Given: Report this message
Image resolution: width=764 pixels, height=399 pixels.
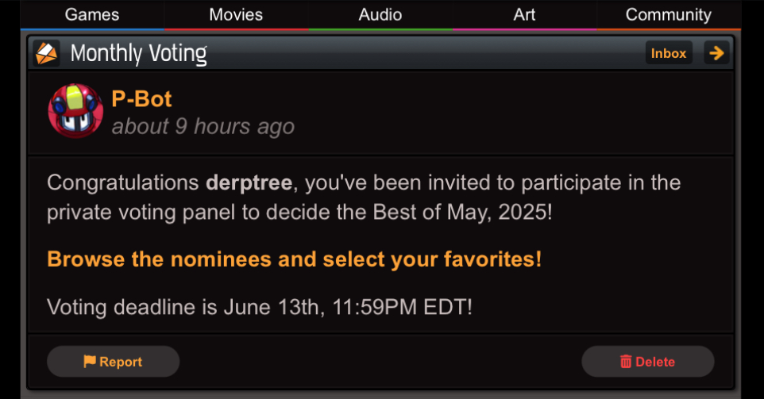Looking at the screenshot, I should pos(113,361).
